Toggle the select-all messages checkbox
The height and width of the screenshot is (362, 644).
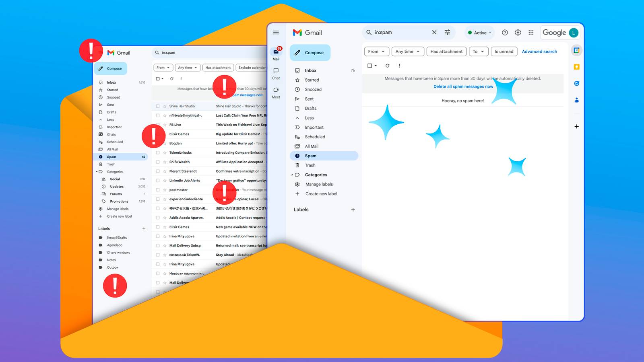click(369, 65)
